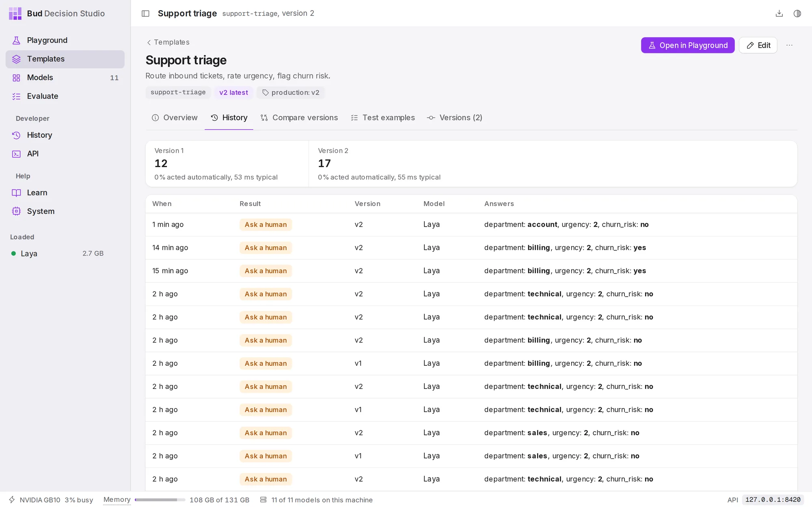Click Open in Playground button

coord(687,45)
